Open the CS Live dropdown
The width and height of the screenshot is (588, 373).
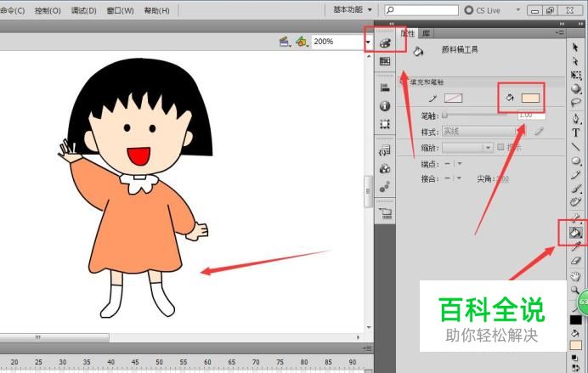click(x=518, y=10)
